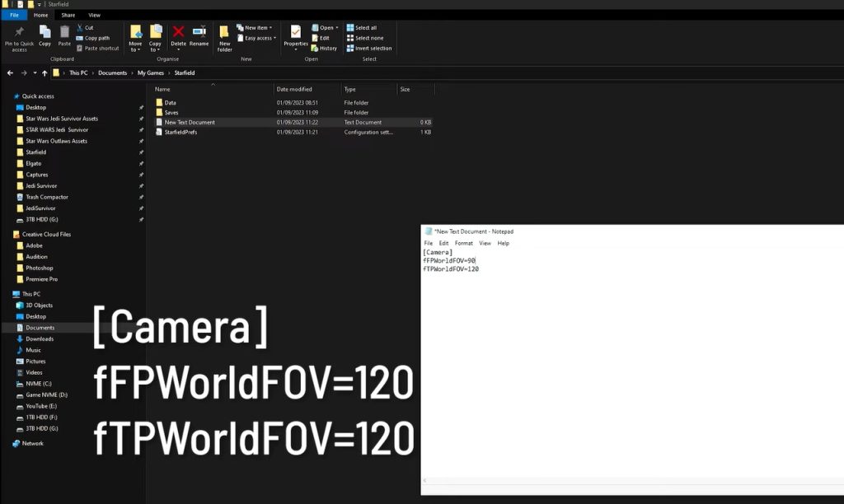Click the Pin to Quick access icon
Viewport: 844px width, 504px height.
tap(19, 32)
